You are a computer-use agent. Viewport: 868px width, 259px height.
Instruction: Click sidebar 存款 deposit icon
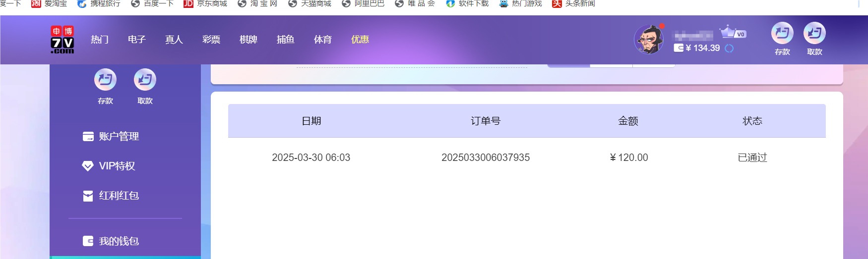[x=105, y=80]
